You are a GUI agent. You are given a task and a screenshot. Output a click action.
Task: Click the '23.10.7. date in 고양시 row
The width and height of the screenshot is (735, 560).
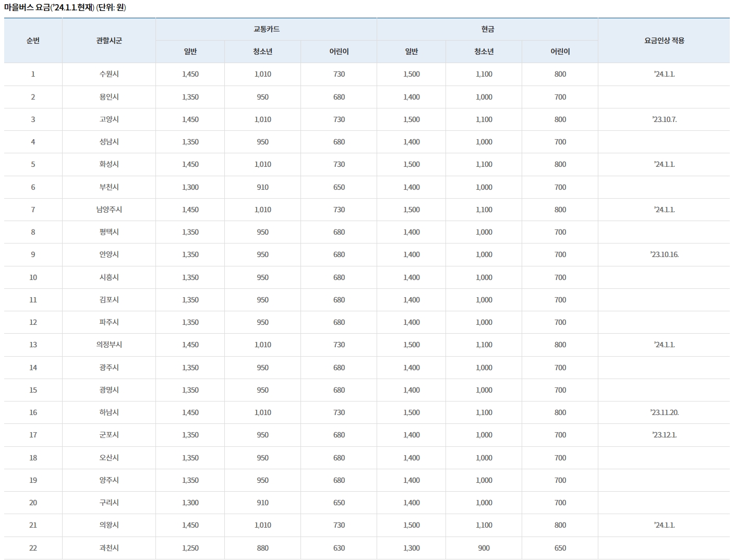coord(664,119)
